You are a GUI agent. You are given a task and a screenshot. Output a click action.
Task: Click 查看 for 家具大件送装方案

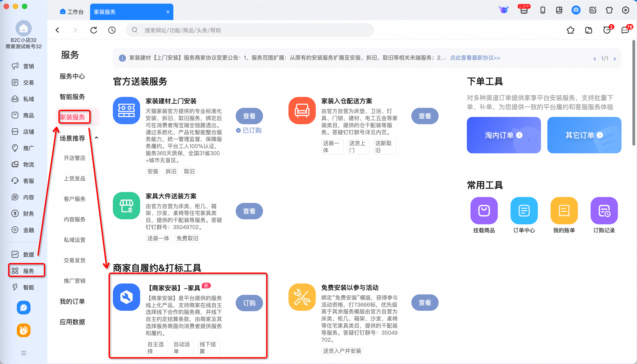tap(249, 211)
